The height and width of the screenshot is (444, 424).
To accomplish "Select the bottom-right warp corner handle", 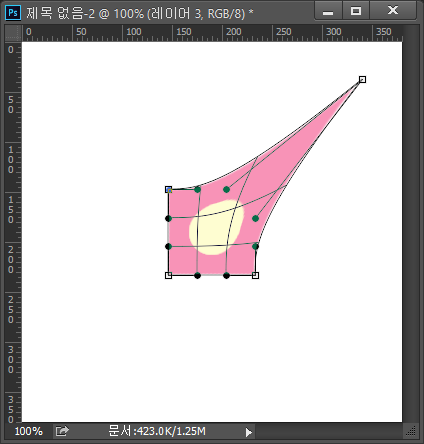I will [x=255, y=275].
